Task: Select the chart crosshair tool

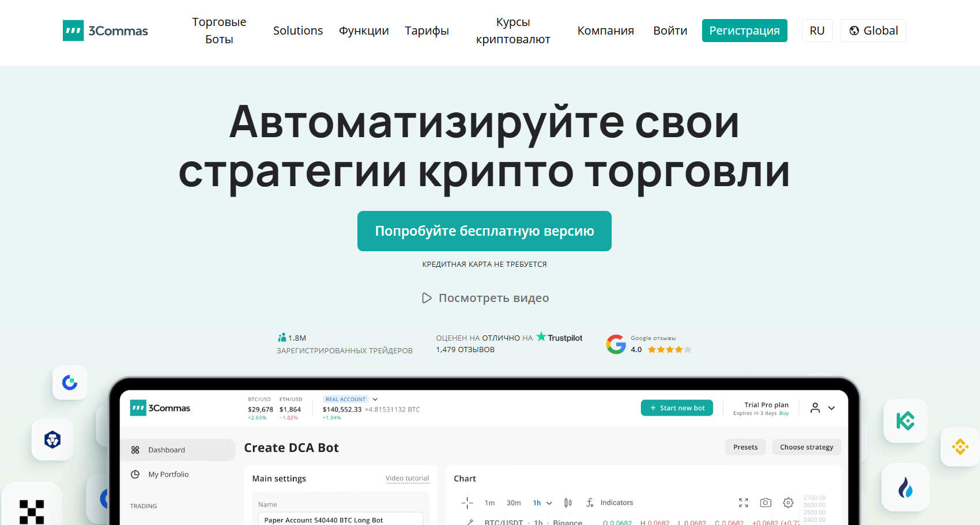Action: click(467, 503)
